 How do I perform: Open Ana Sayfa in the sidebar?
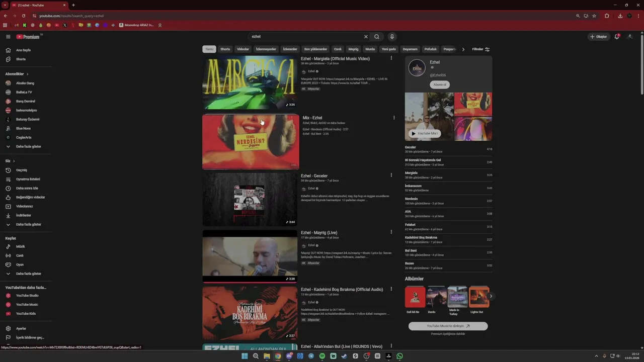[23, 50]
